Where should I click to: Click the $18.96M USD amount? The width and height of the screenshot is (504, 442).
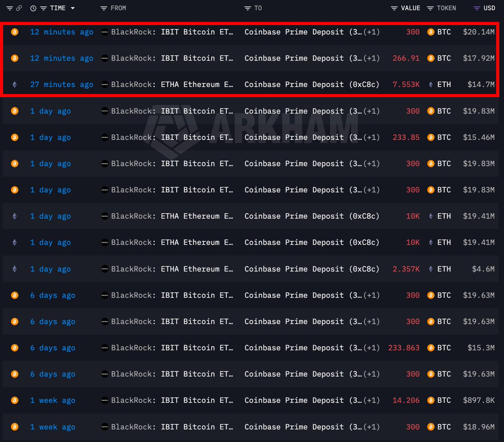(479, 427)
